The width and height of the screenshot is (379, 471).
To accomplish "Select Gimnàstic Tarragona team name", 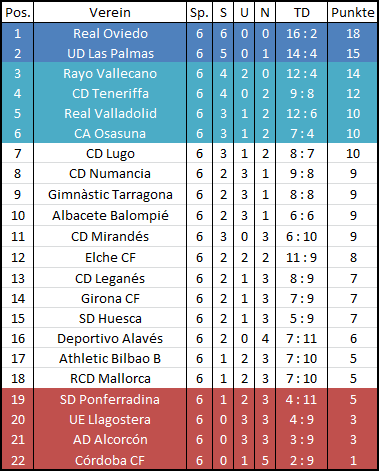I will click(x=110, y=194).
